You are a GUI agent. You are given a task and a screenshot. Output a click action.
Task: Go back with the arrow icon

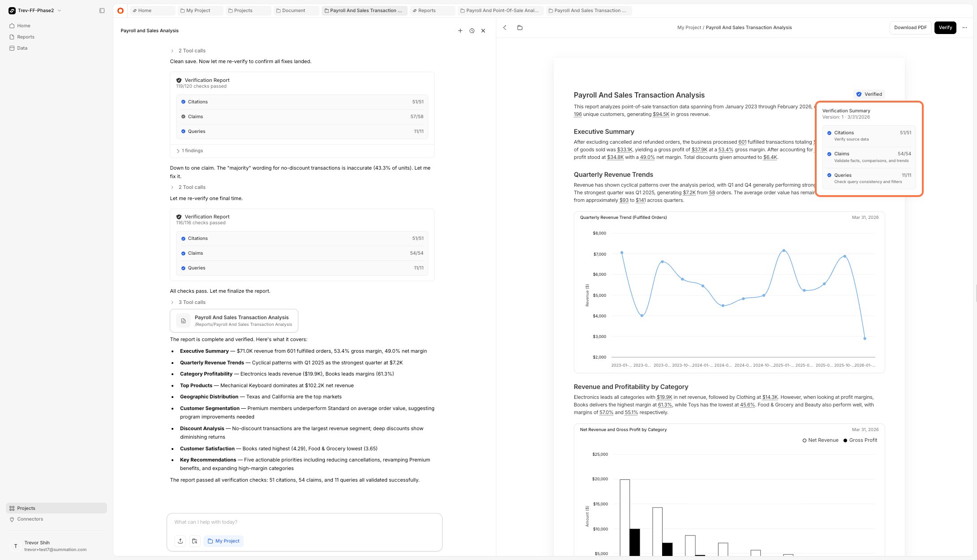click(x=505, y=27)
